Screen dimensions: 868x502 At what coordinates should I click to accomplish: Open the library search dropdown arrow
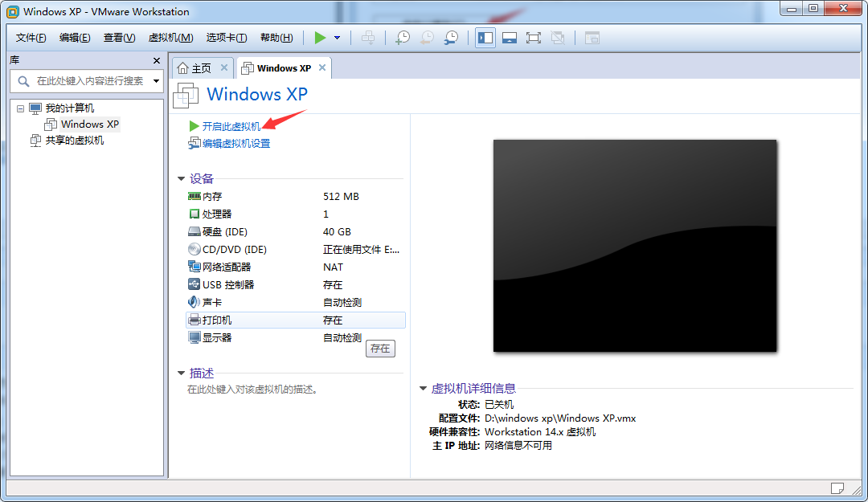(157, 81)
